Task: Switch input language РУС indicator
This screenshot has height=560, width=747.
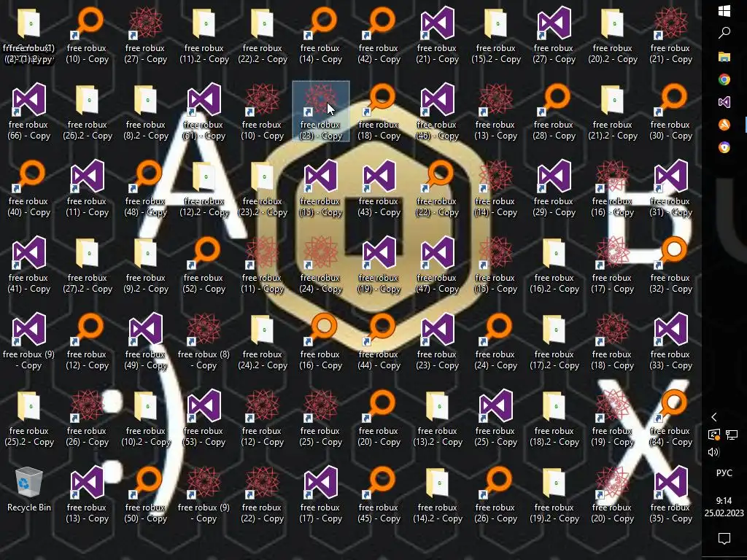Action: pos(724,472)
